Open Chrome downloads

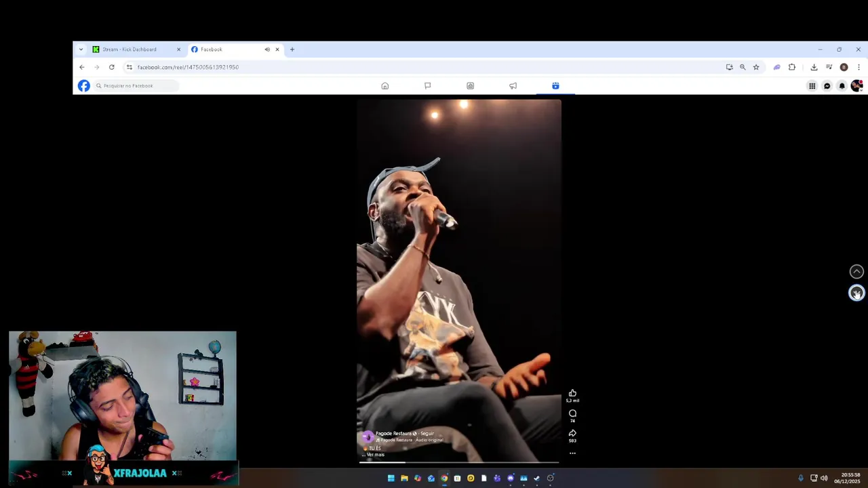(x=814, y=67)
